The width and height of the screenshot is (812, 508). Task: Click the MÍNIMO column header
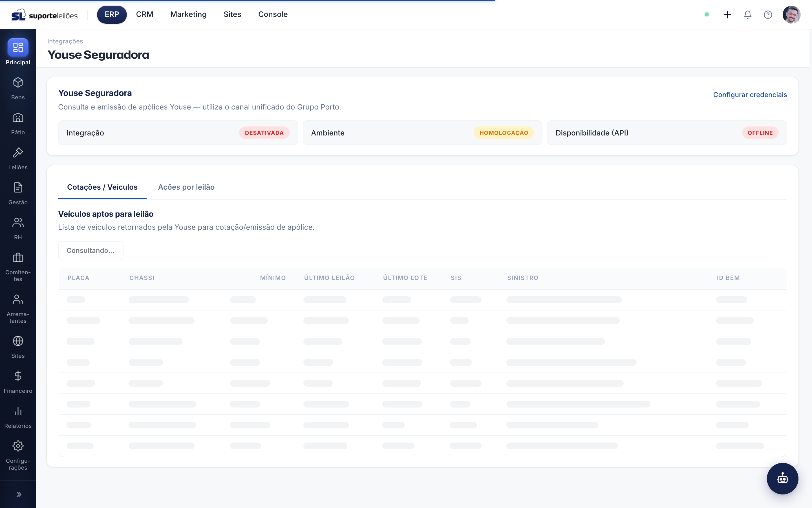pos(273,278)
